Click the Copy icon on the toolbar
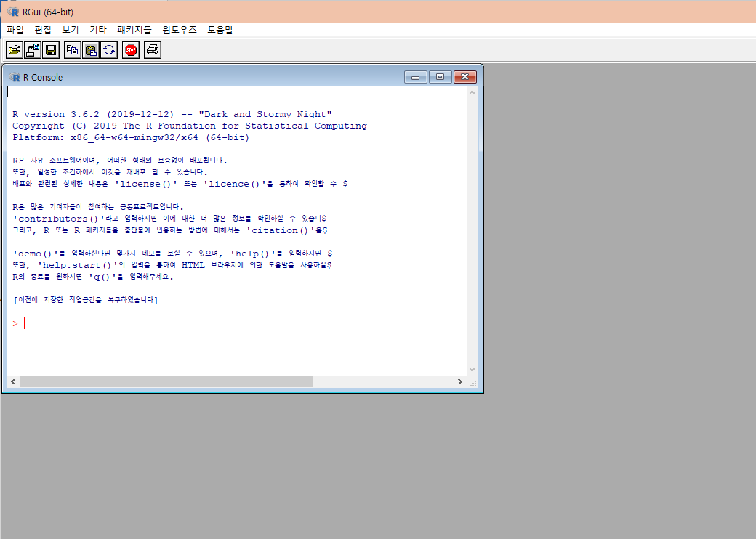 tap(72, 49)
